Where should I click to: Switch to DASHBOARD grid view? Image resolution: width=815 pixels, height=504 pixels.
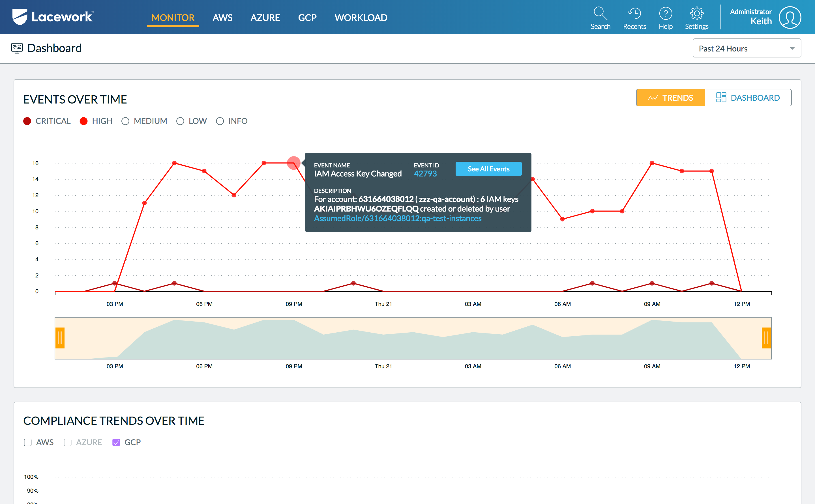pos(748,98)
